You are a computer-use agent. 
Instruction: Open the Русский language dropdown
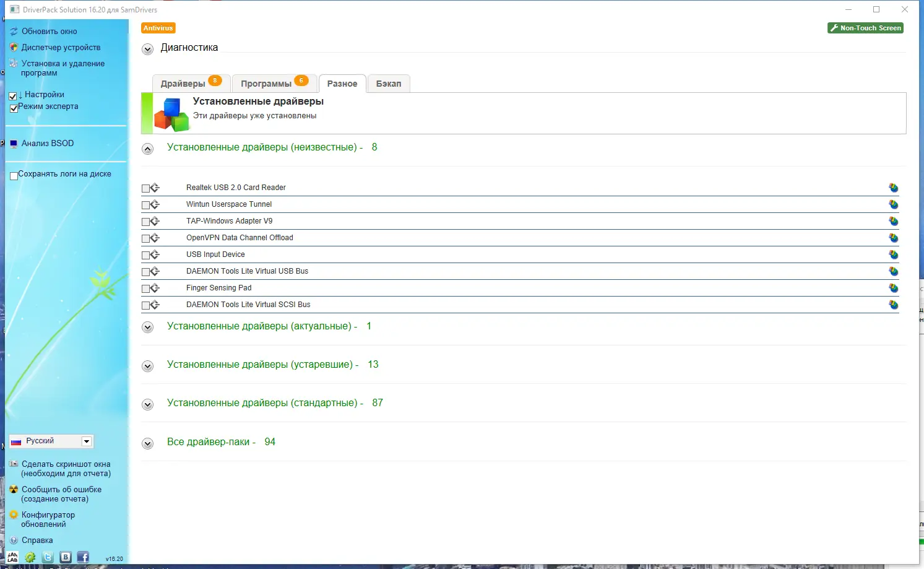[51, 441]
